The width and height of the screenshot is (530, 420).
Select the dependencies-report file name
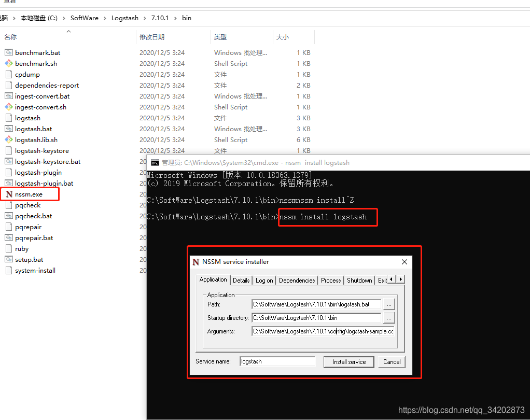point(47,85)
